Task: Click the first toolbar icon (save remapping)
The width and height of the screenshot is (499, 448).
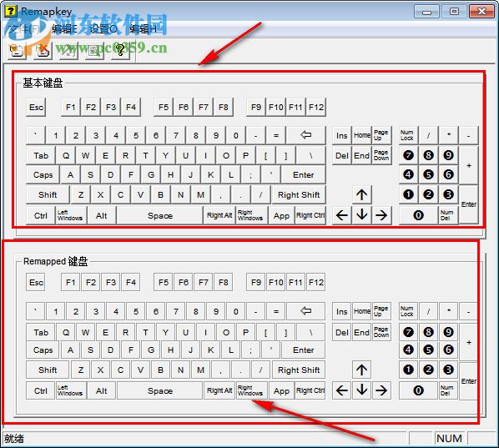Action: click(x=17, y=50)
